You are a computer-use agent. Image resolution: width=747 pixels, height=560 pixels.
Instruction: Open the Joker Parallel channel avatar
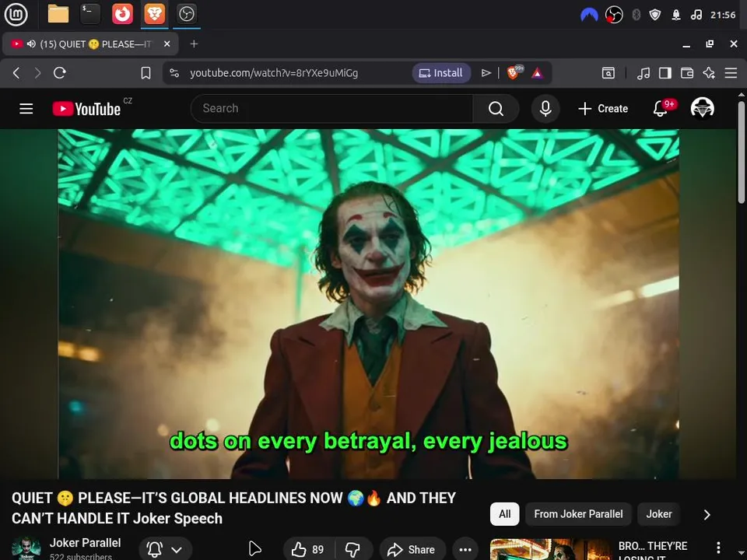(x=26, y=548)
